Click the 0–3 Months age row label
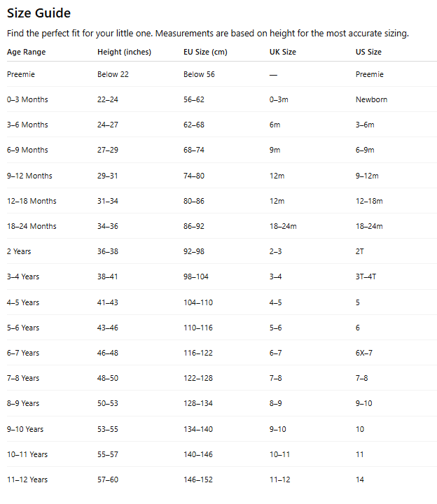The width and height of the screenshot is (437, 504). (27, 99)
